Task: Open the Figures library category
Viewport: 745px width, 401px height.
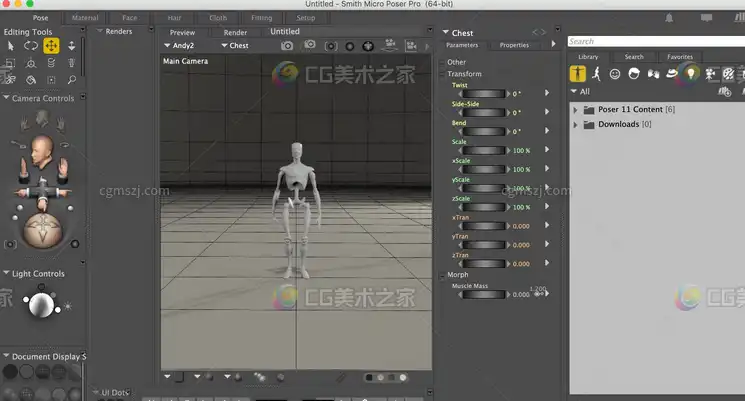Action: [x=578, y=74]
